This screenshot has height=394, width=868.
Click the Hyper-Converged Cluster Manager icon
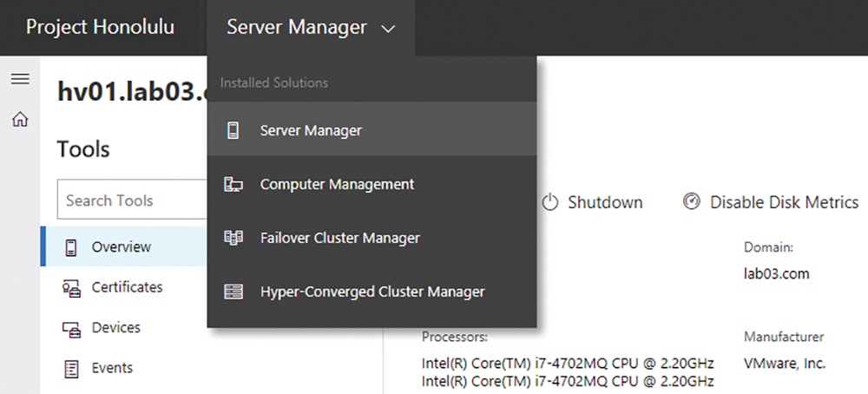233,292
